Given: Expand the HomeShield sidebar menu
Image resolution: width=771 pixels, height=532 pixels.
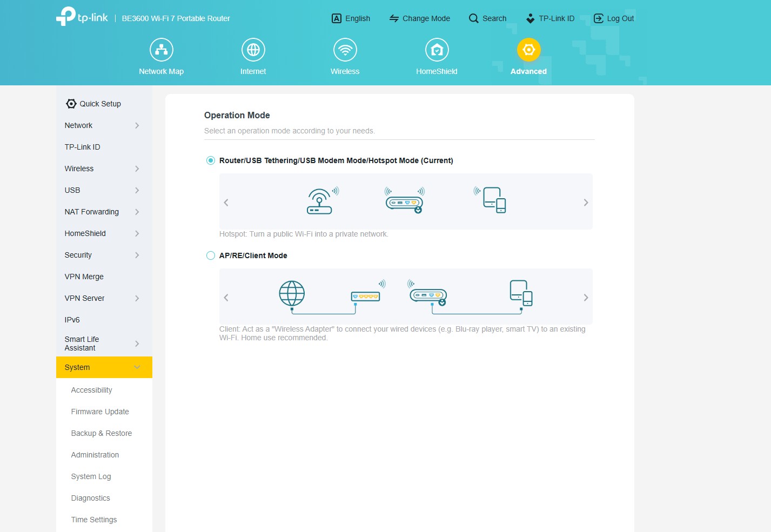Looking at the screenshot, I should [104, 233].
